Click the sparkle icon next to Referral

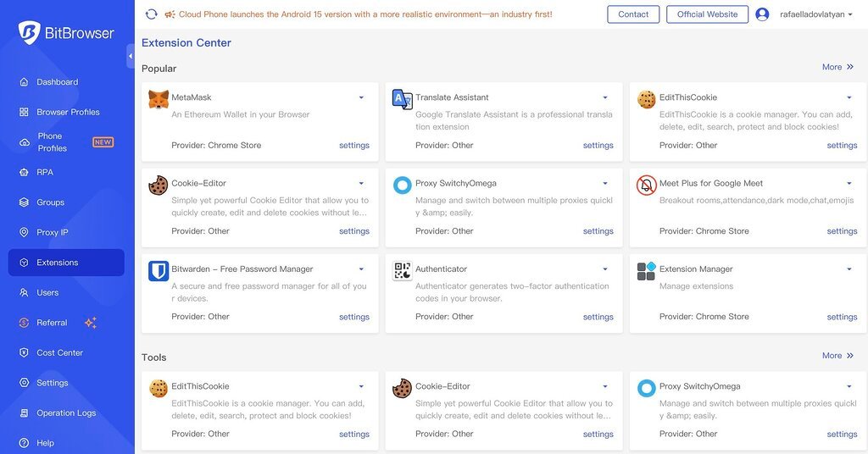pos(91,323)
